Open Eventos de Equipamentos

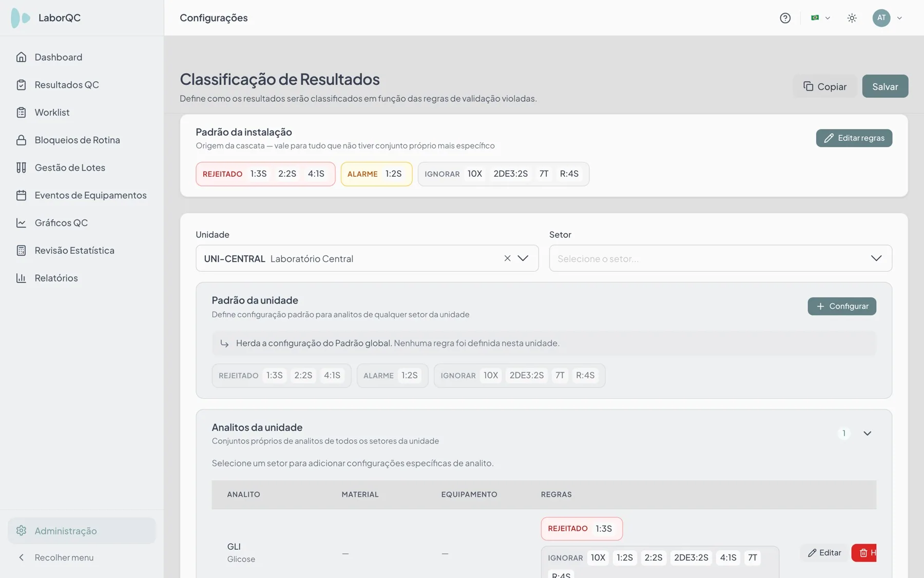pos(82,195)
